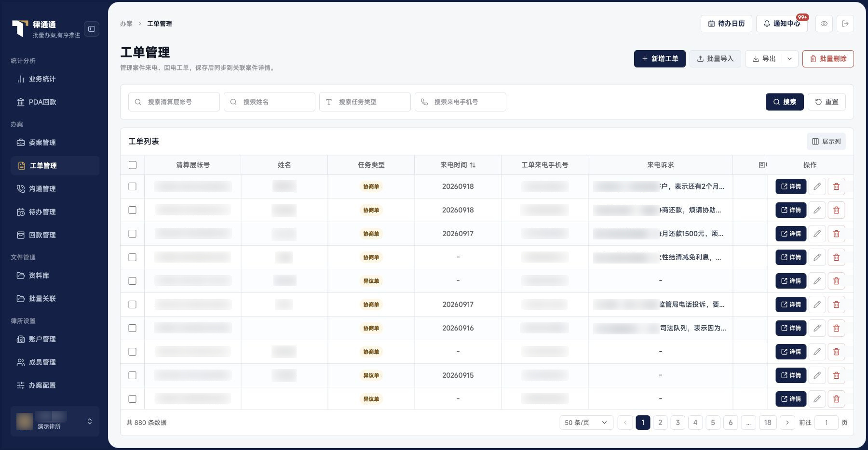Expand the 演示律所 account switcher
The height and width of the screenshot is (450, 868).
point(55,422)
